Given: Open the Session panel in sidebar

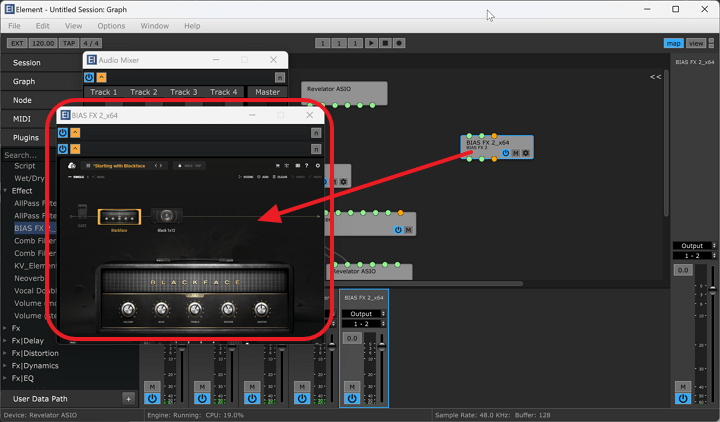Looking at the screenshot, I should (x=27, y=63).
